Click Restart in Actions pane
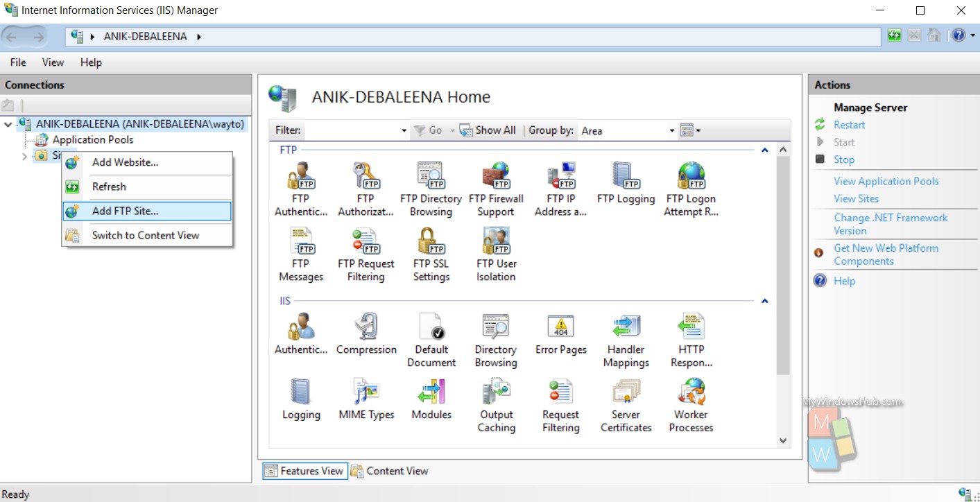The width and height of the screenshot is (980, 502). pos(849,125)
